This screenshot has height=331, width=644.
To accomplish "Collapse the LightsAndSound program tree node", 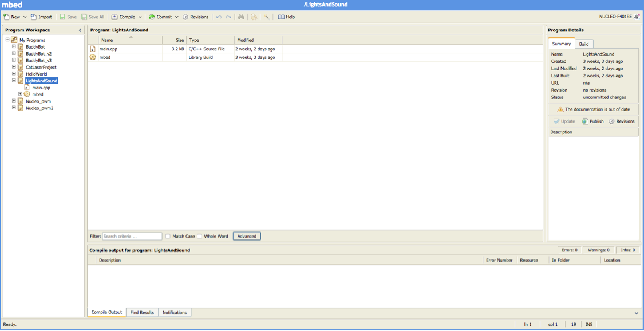I will (x=14, y=81).
